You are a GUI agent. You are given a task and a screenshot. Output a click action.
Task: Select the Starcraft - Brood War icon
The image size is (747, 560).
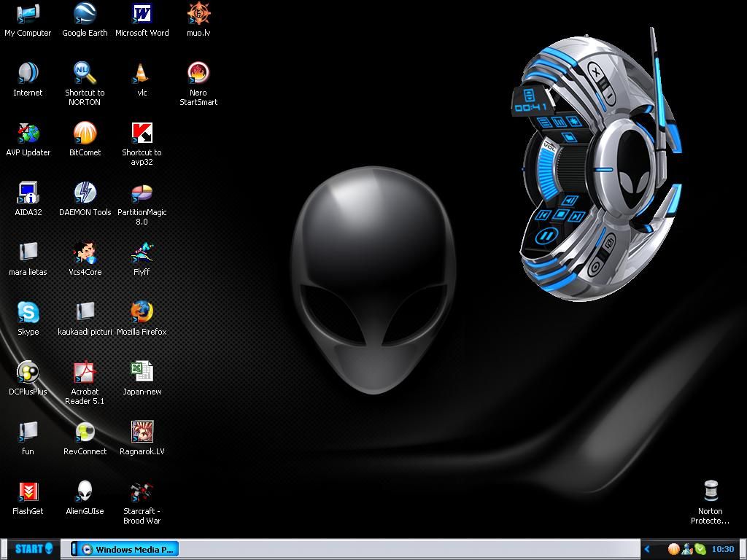pyautogui.click(x=142, y=504)
